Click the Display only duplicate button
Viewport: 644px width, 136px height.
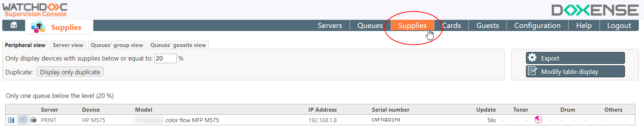70,72
